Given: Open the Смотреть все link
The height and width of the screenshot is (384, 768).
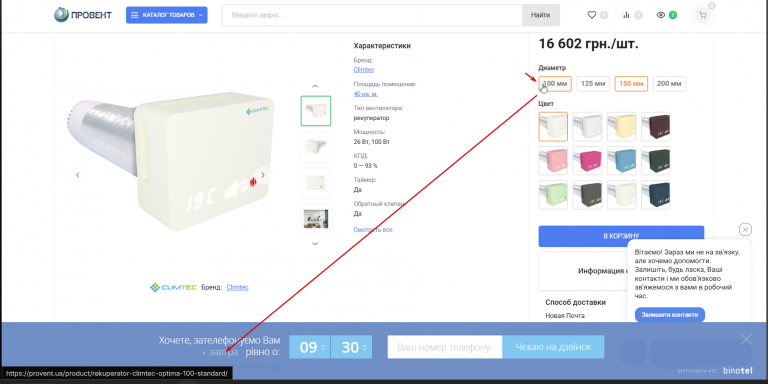Looking at the screenshot, I should click(373, 230).
